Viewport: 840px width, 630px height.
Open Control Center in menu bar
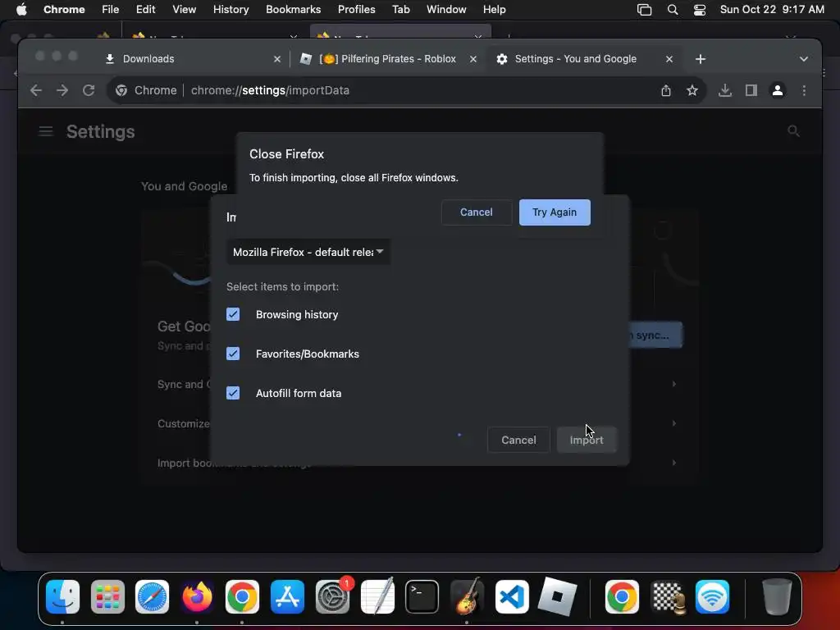pos(699,10)
